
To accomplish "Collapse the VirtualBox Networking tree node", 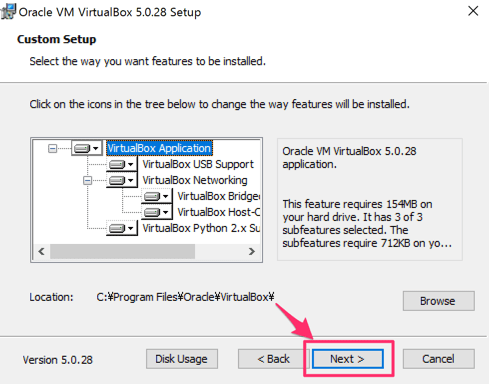I will (x=87, y=180).
